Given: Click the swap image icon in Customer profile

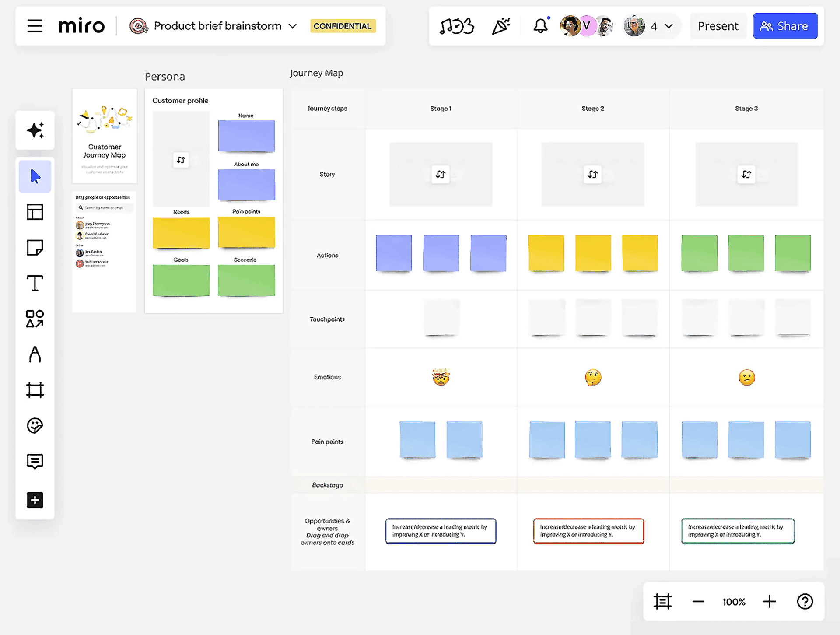Looking at the screenshot, I should [181, 160].
